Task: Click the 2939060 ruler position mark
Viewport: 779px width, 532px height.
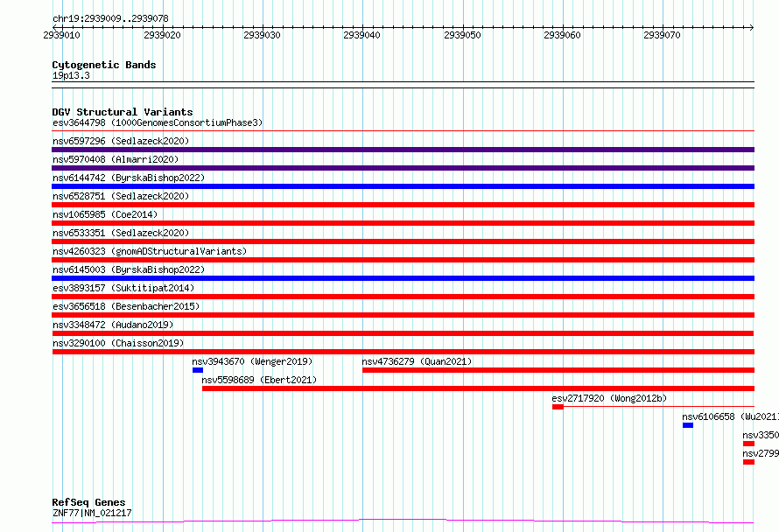Action: tap(562, 35)
